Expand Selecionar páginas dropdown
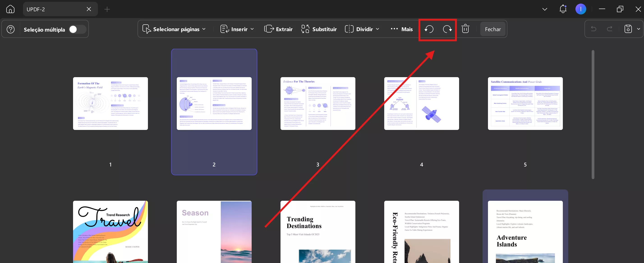 coord(175,29)
